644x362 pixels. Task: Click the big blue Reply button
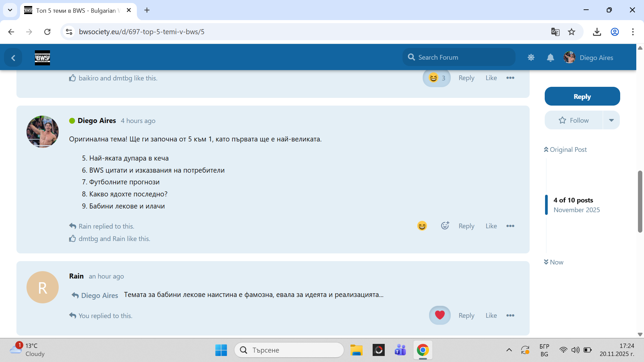(582, 97)
